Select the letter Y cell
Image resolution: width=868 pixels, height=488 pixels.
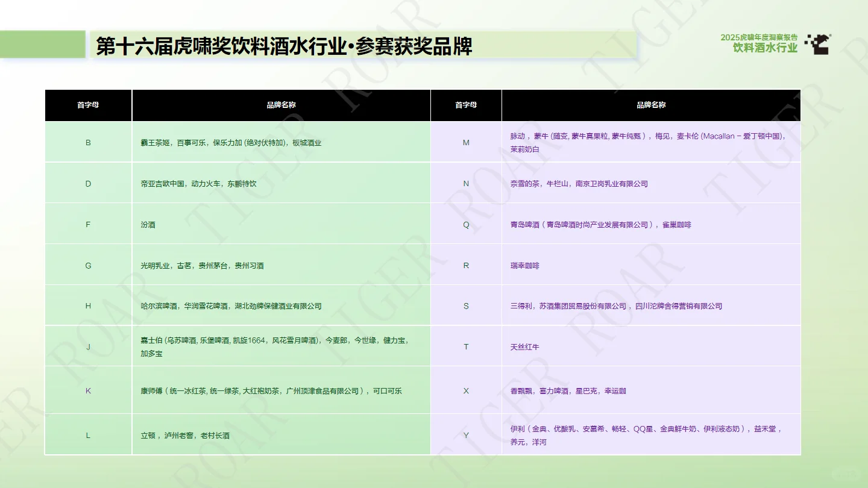pos(465,434)
